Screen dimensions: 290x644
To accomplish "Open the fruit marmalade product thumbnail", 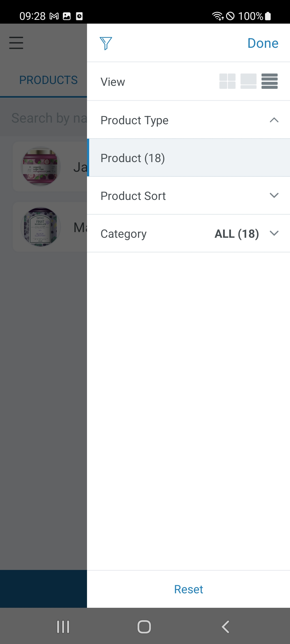I will [x=41, y=227].
